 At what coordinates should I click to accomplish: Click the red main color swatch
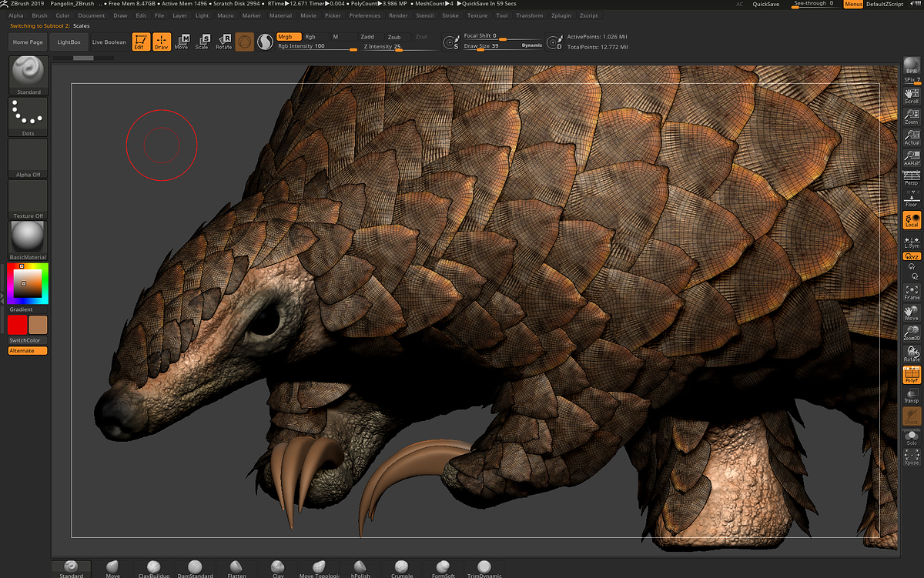tap(17, 325)
